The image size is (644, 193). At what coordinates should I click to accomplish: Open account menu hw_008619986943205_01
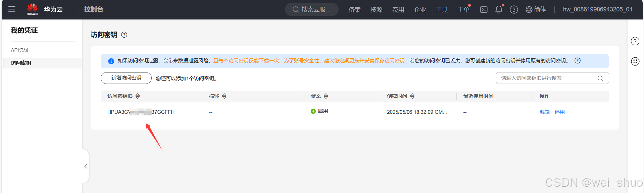[x=597, y=9]
